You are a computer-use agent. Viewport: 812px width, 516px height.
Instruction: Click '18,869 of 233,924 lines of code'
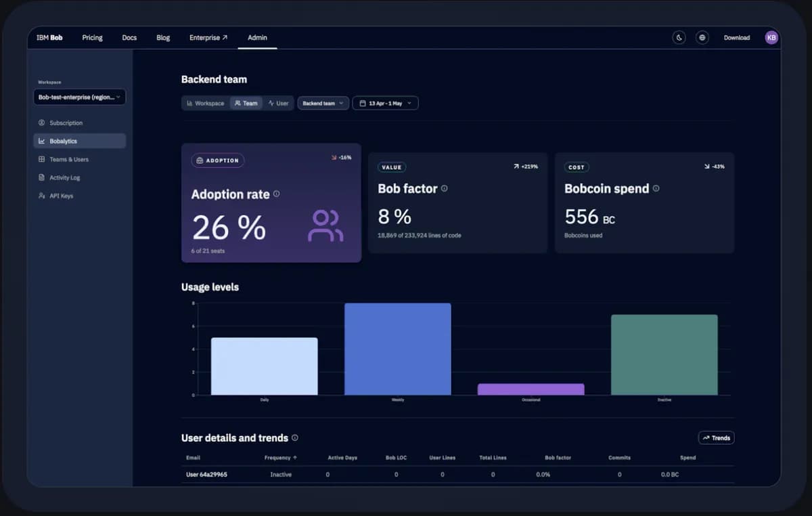(420, 236)
